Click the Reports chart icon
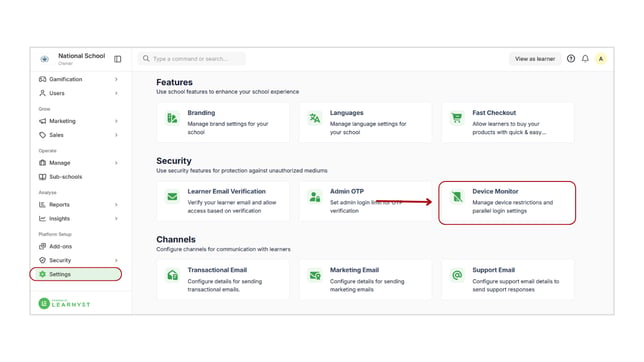Image resolution: width=644 pixels, height=362 pixels. 42,205
